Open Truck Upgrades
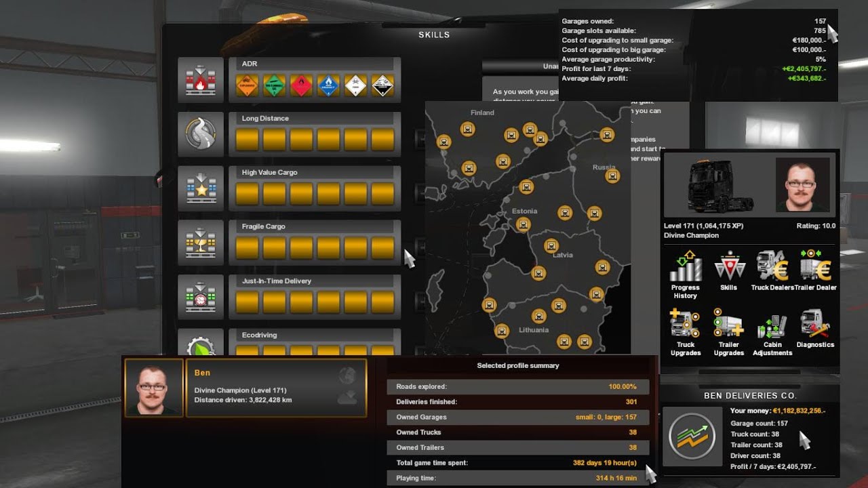868x488 pixels. click(686, 332)
